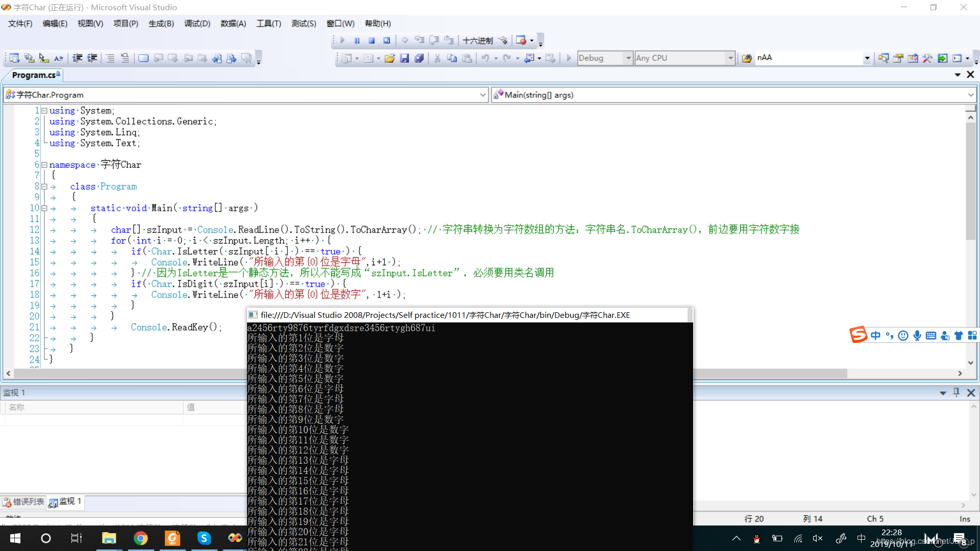The width and height of the screenshot is (980, 551).
Task: Switch to the 错误列表 tab
Action: [x=23, y=502]
